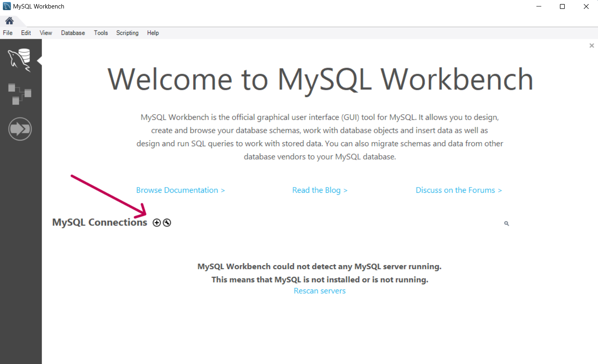Close the welcome panel with the x
598x364 pixels.
(x=592, y=46)
